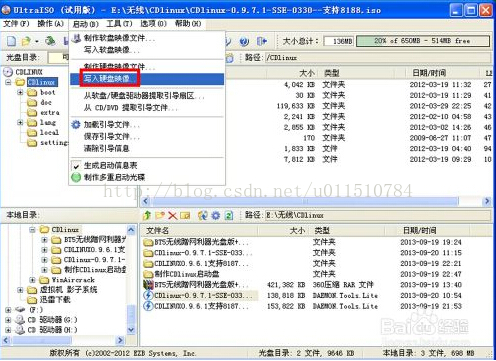Click the local path field E:\无线\CDlinux
496x361 pixels.
pos(378,215)
